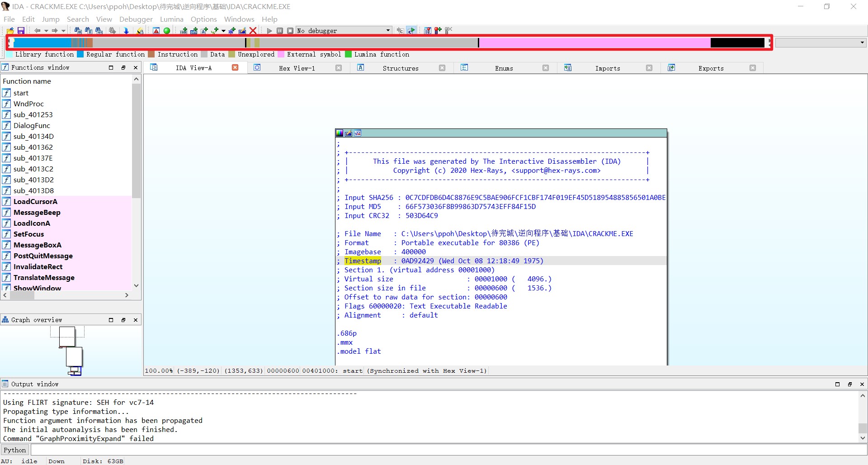Viewport: 868px width, 465px height.
Task: Expand the back navigation history arrow
Action: tap(46, 31)
